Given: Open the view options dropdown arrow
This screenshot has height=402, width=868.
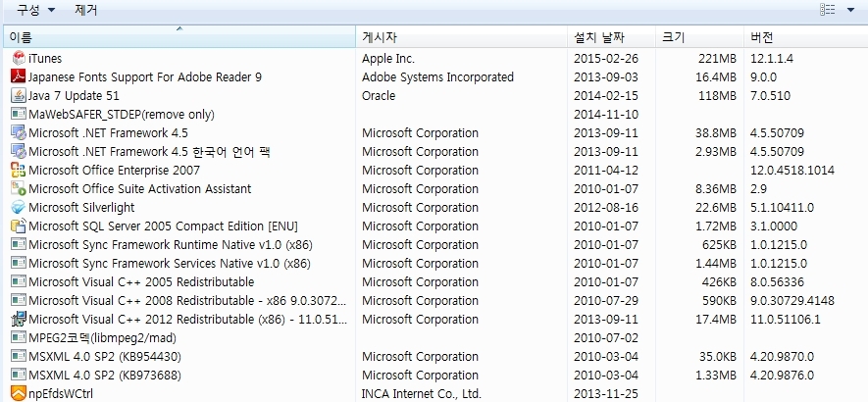Looking at the screenshot, I should pos(850,10).
